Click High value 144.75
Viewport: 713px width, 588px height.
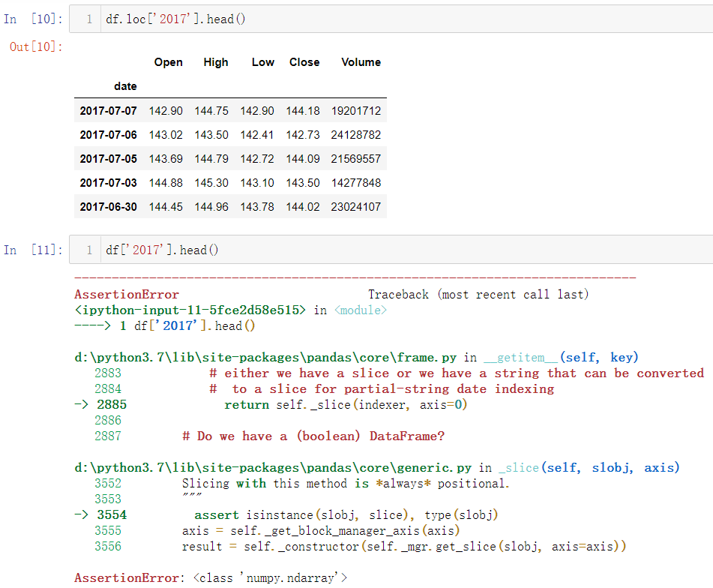click(x=211, y=111)
